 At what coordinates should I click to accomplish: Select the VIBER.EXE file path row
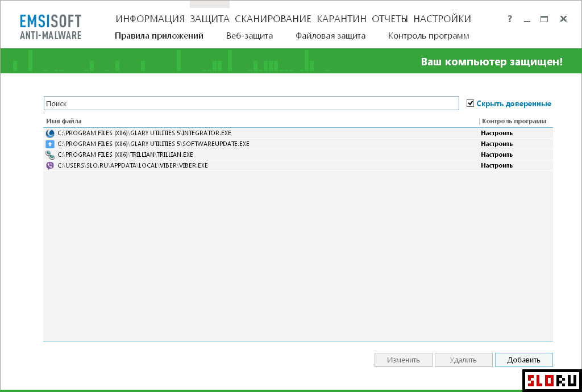point(298,165)
